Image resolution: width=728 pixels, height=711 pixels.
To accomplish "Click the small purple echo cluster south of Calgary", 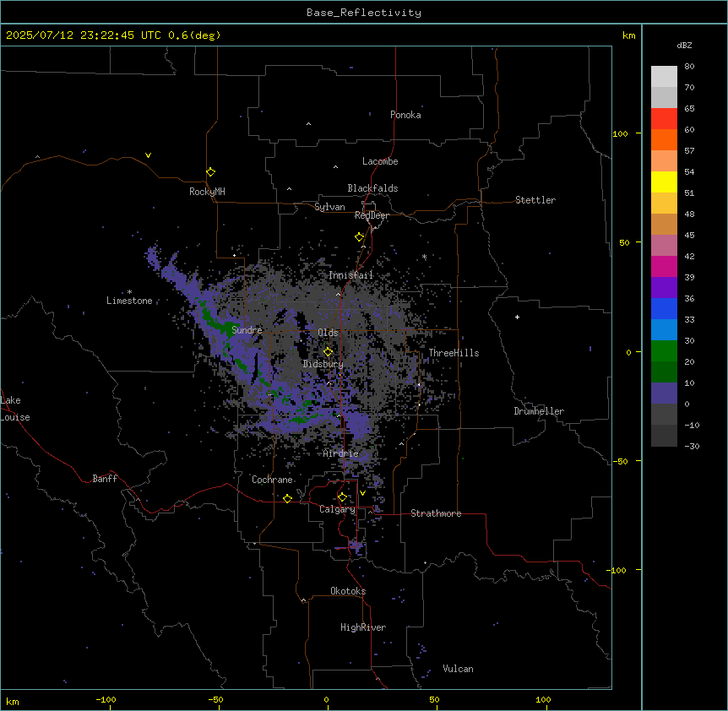I will pyautogui.click(x=356, y=546).
